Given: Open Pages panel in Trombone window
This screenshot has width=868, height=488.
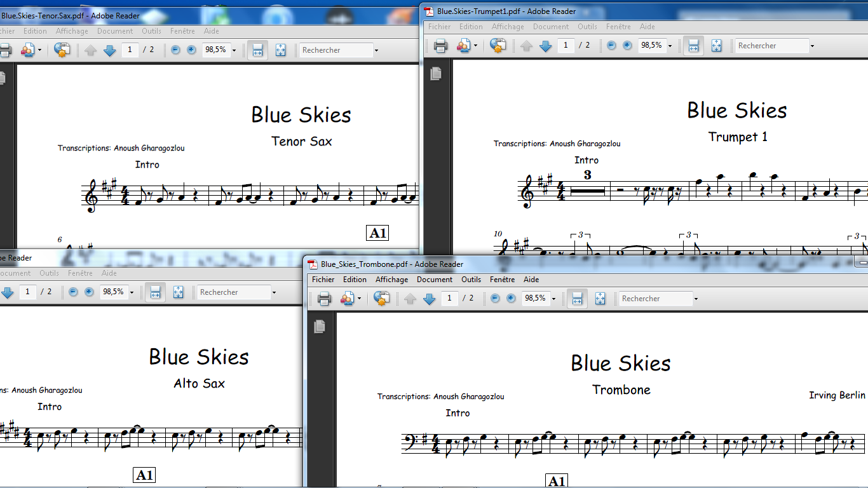Looking at the screenshot, I should (x=320, y=327).
